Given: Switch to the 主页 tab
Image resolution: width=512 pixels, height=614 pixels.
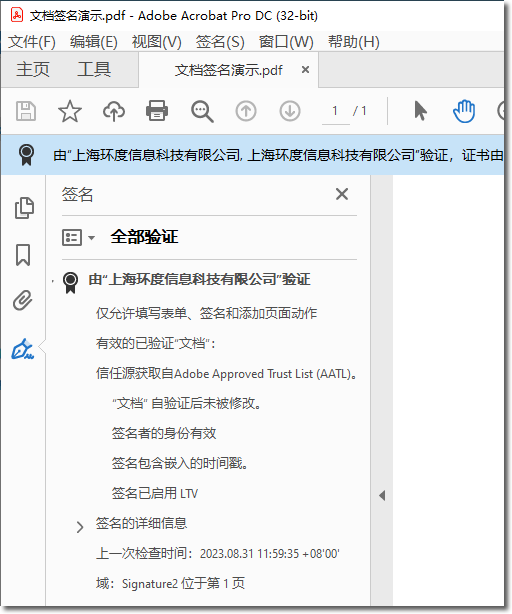Looking at the screenshot, I should (33, 70).
